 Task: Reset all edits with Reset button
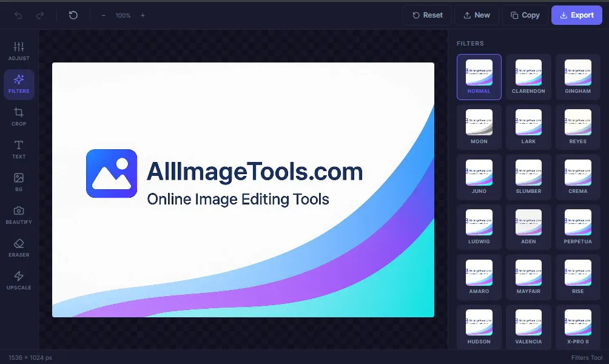pyautogui.click(x=427, y=15)
